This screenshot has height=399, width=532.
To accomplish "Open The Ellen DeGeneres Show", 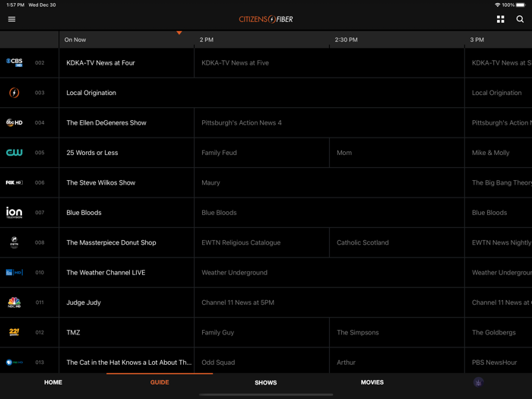I will (127, 122).
